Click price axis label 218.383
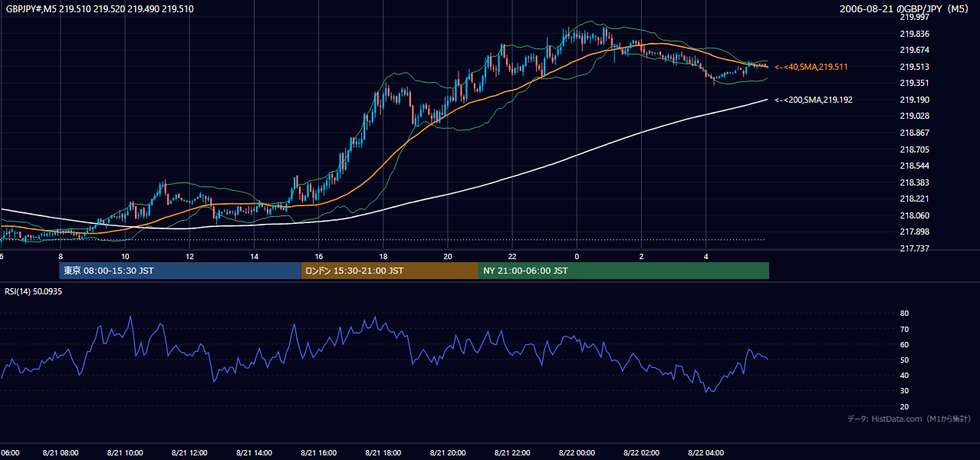 click(914, 182)
